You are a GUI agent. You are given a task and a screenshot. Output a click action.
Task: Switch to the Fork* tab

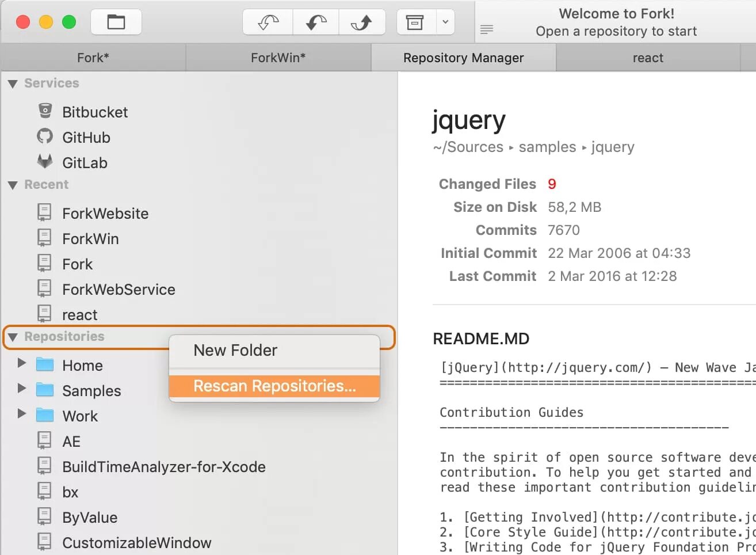click(93, 58)
